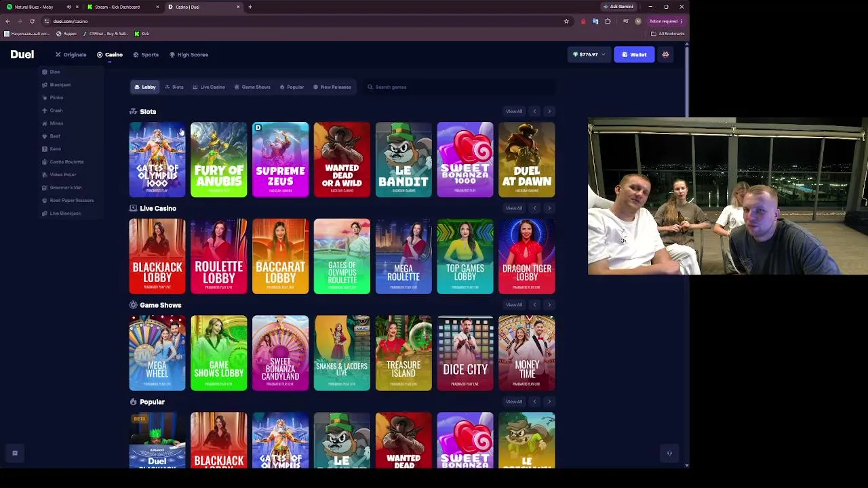The height and width of the screenshot is (488, 868).
Task: Show next games in Game Shows row
Action: pos(549,305)
